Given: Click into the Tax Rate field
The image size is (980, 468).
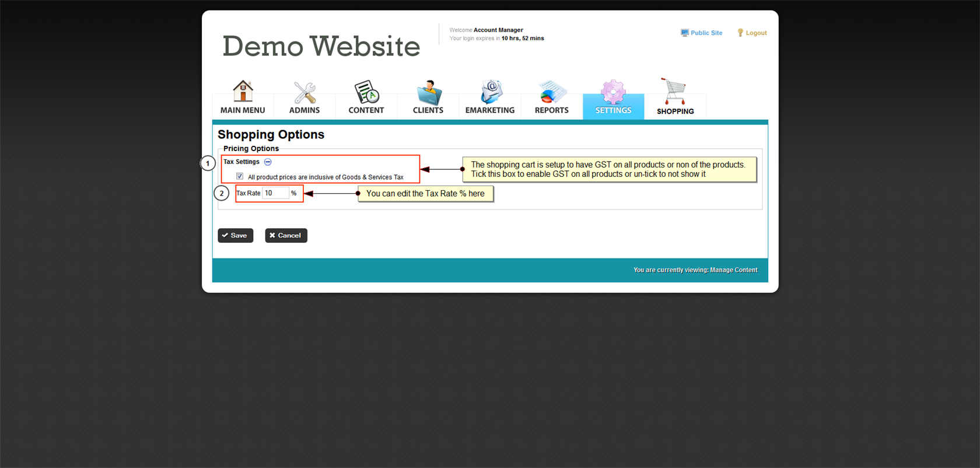Looking at the screenshot, I should coord(275,193).
